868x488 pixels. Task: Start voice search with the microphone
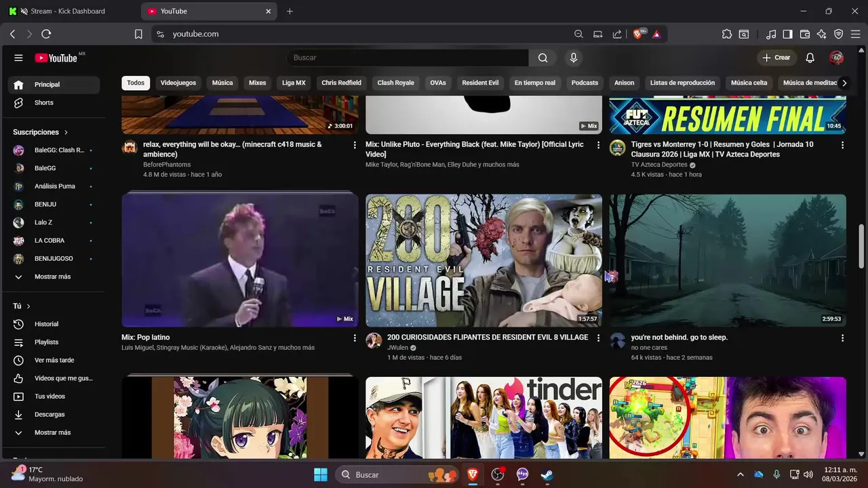(x=574, y=58)
